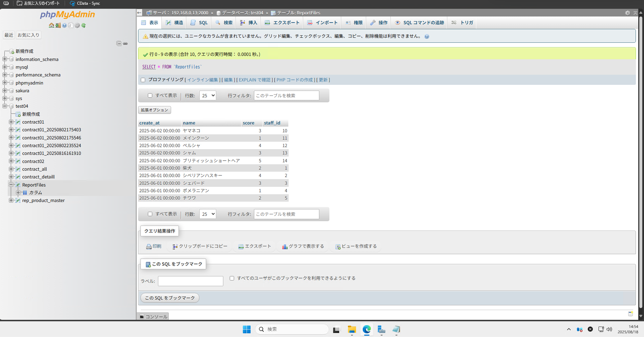Click the bottom-right page notes icon
This screenshot has width=644, height=337.
[x=631, y=314]
